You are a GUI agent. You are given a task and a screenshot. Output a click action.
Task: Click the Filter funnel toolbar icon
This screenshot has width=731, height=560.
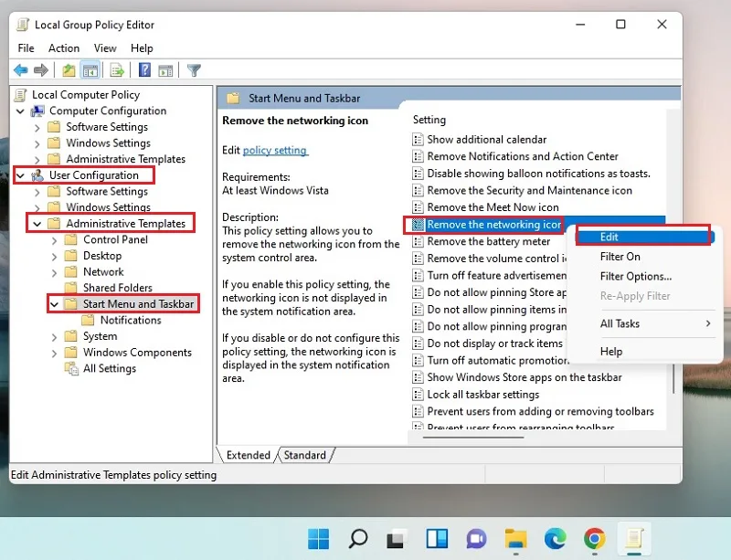point(194,70)
